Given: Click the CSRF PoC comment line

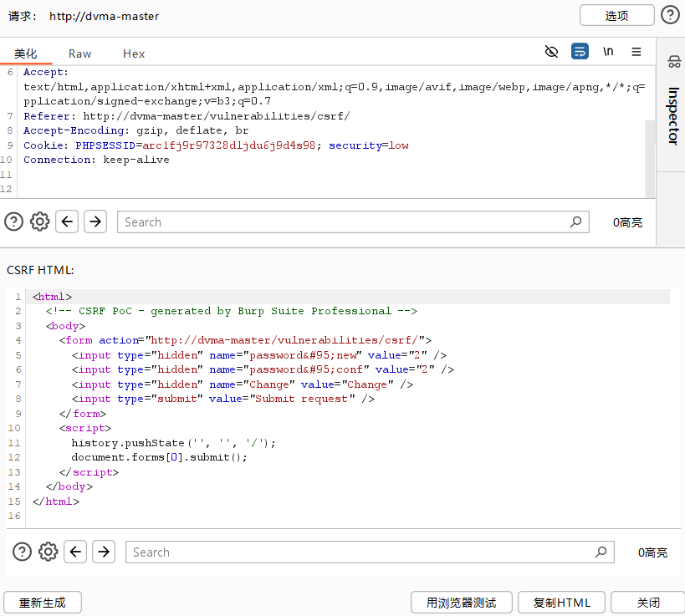Looking at the screenshot, I should click(232, 311).
